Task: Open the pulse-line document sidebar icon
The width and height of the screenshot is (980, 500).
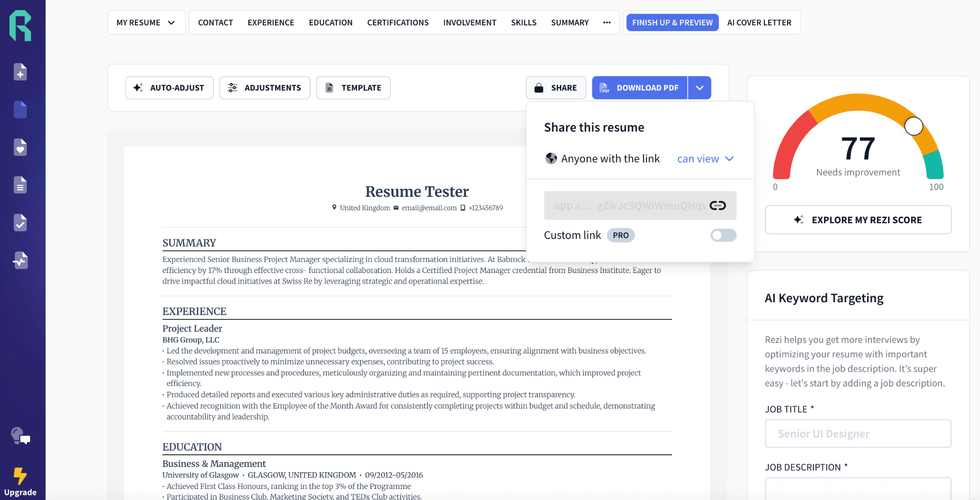Action: (x=20, y=261)
